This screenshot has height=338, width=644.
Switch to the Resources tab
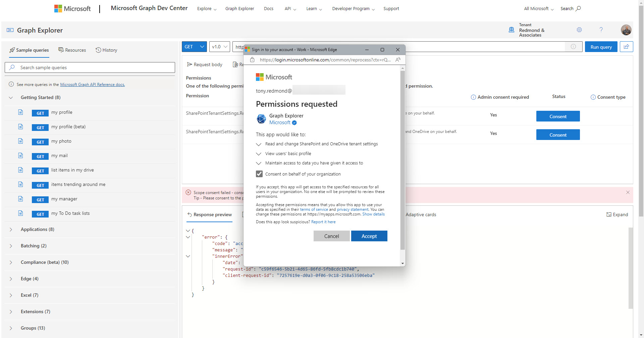point(72,50)
